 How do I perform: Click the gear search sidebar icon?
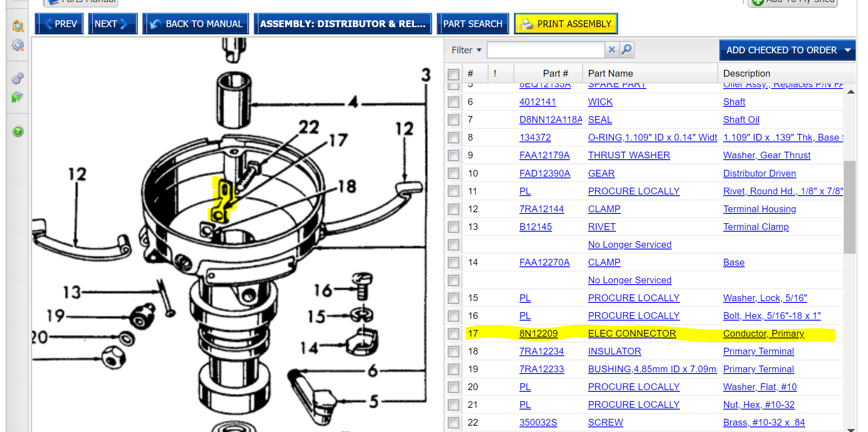(18, 45)
